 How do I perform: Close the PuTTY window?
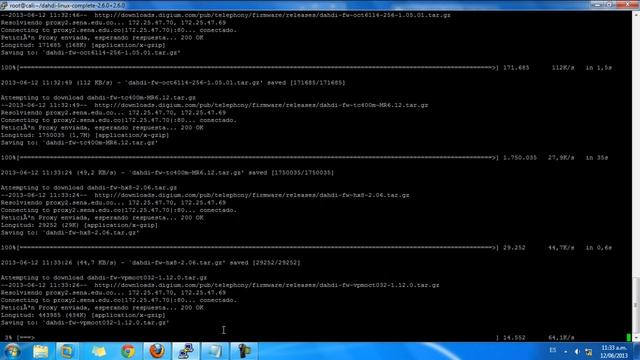[x=627, y=4]
